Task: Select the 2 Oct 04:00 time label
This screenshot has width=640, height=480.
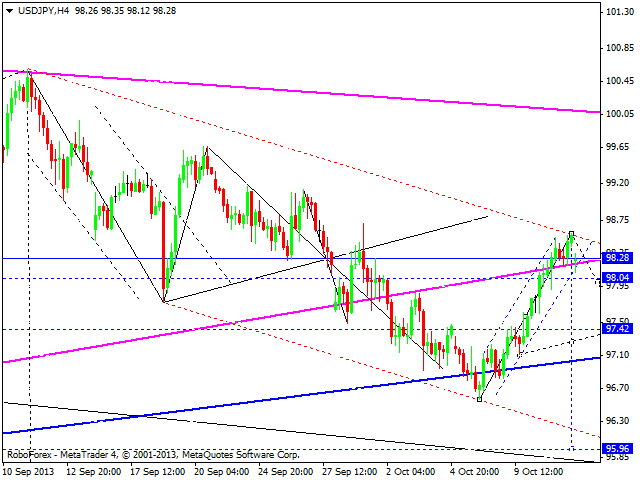Action: tap(409, 470)
